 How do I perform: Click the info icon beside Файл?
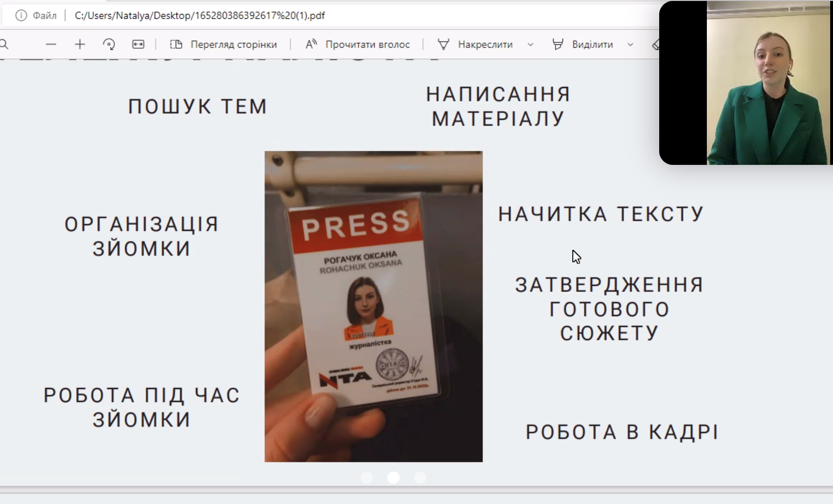pos(21,15)
